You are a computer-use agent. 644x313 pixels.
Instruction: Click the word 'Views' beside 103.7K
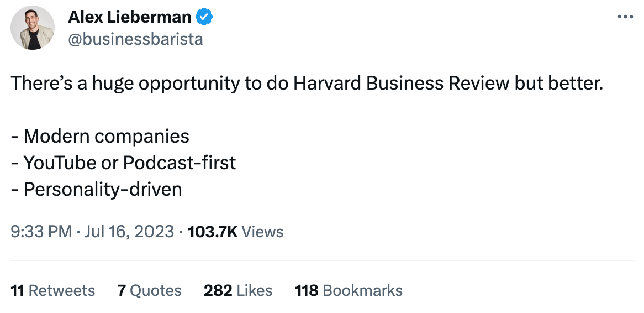(x=262, y=232)
